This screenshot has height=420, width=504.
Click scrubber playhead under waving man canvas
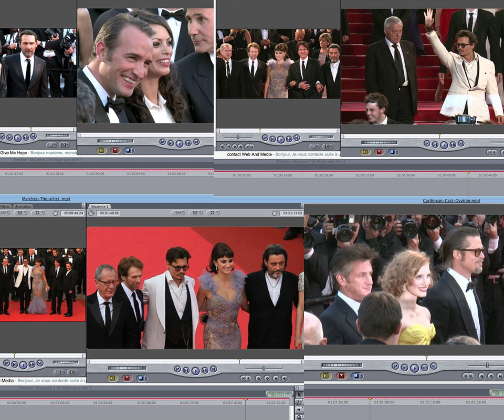pos(440,136)
